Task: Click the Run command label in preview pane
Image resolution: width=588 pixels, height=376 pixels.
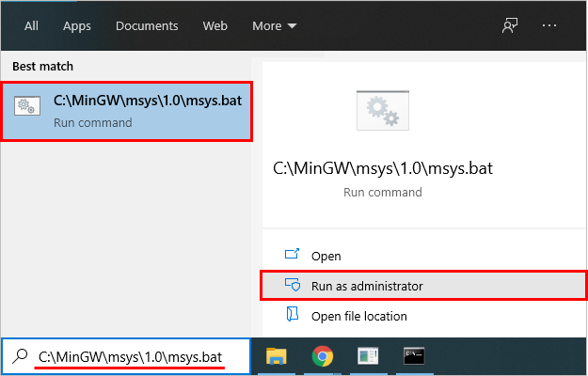Action: pos(383,192)
